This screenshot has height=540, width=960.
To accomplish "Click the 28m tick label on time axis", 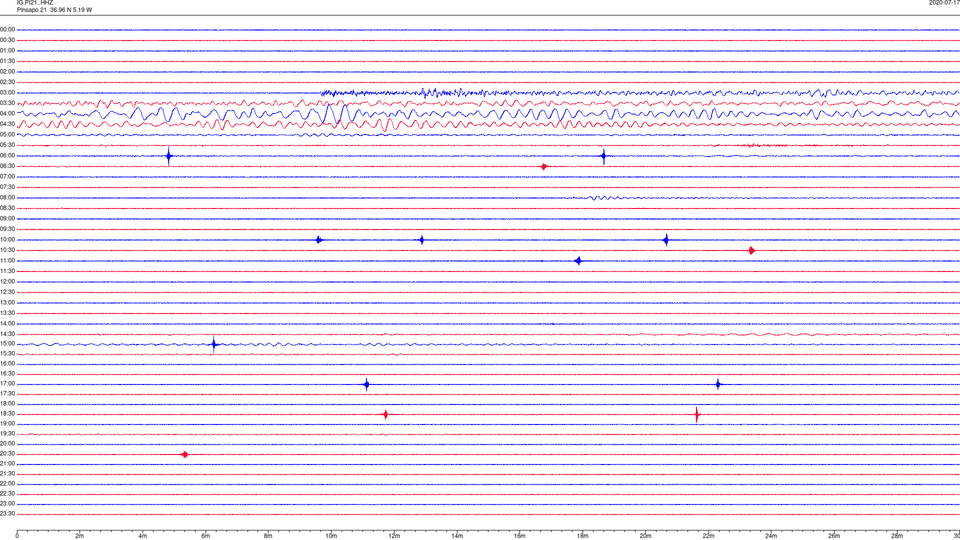I will 897,536.
